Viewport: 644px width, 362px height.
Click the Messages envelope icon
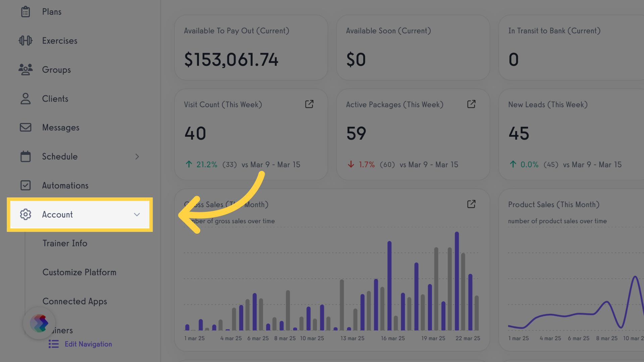point(25,127)
